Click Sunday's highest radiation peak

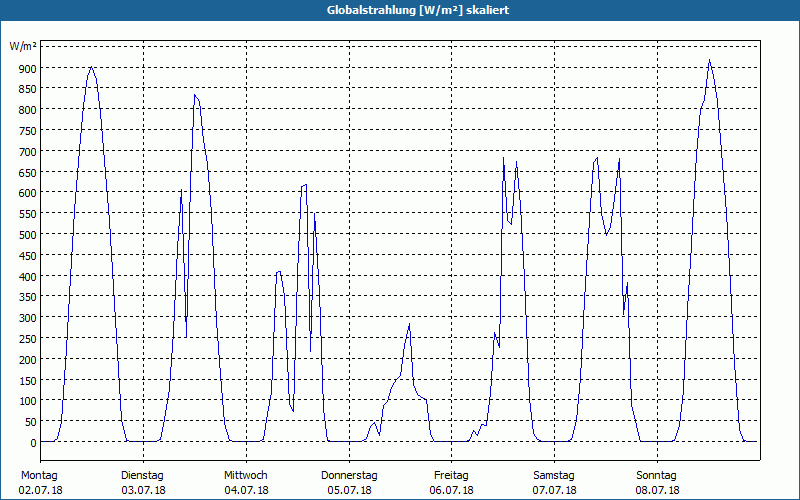pyautogui.click(x=709, y=60)
